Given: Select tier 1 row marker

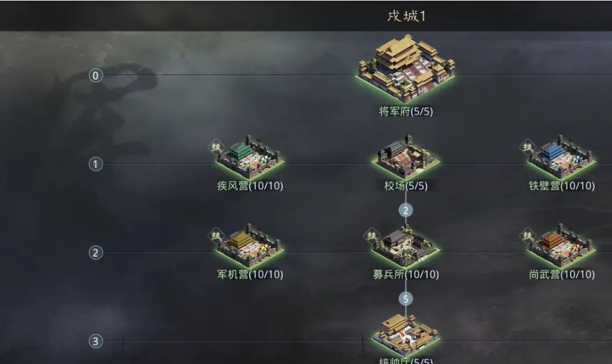Looking at the screenshot, I should pyautogui.click(x=96, y=164).
